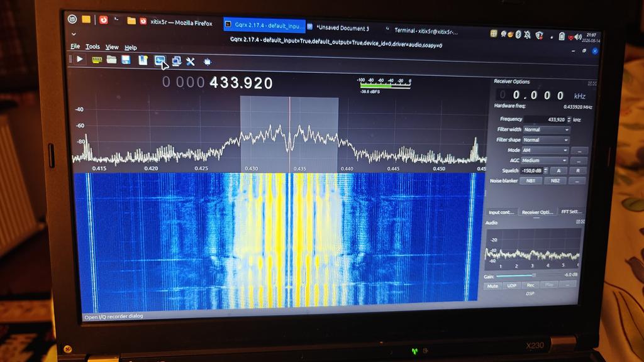Open the Mode dropdown showing AM
The width and height of the screenshot is (644, 362).
point(545,150)
